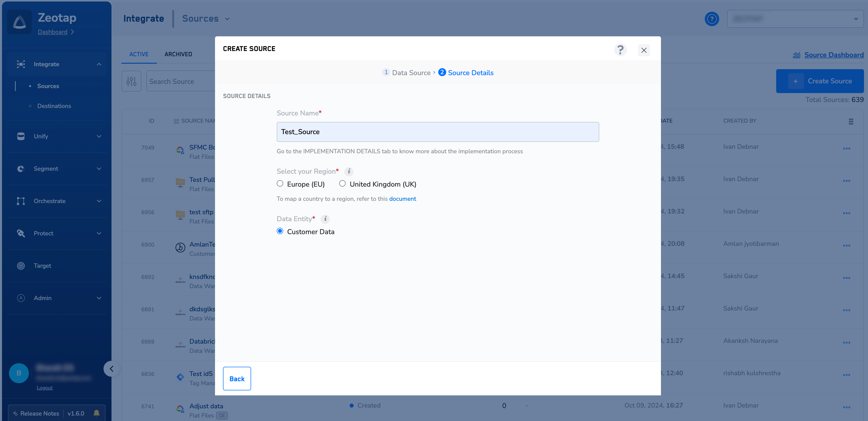The width and height of the screenshot is (868, 421).
Task: Collapse the sidebar with the left arrow button
Action: pos(111,369)
